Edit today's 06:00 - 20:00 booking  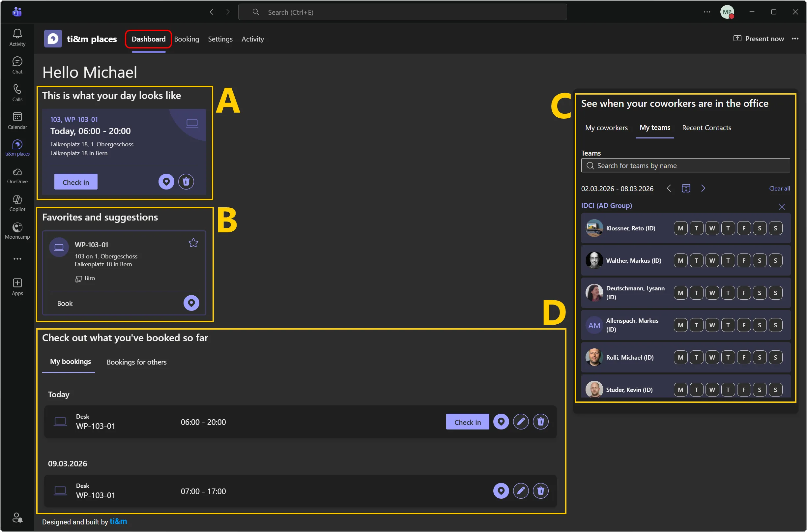(x=521, y=422)
